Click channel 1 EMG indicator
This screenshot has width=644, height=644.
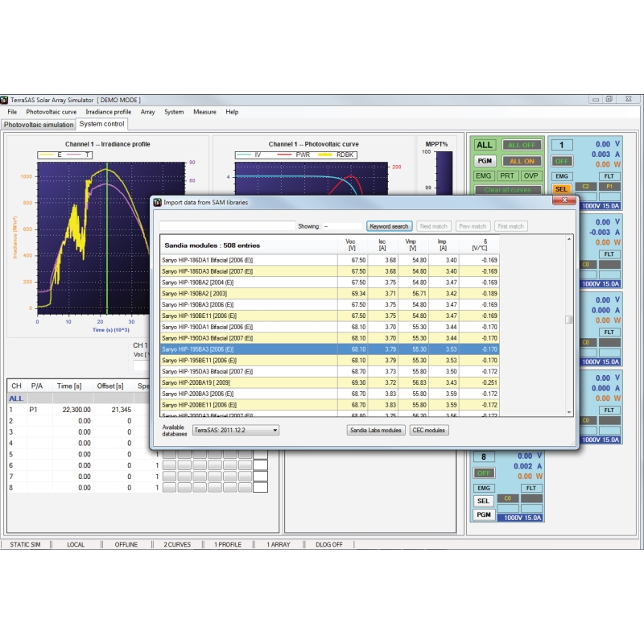[561, 175]
